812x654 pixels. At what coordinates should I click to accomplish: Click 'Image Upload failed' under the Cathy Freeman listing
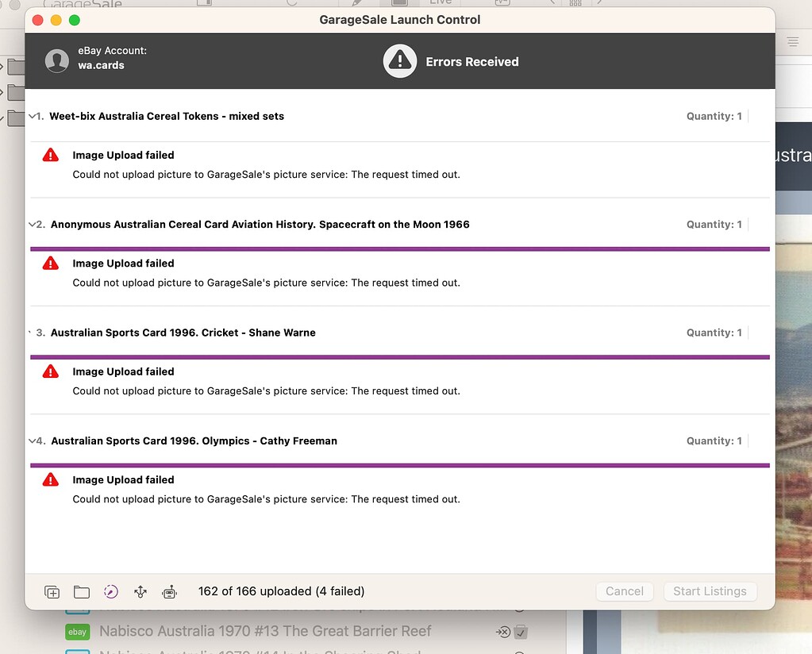point(123,479)
